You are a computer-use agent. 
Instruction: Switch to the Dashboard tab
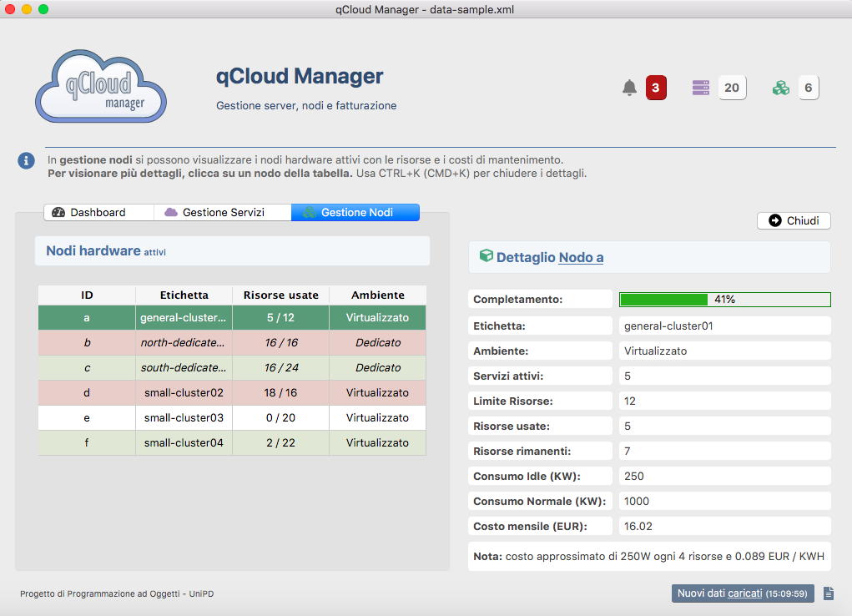(98, 213)
